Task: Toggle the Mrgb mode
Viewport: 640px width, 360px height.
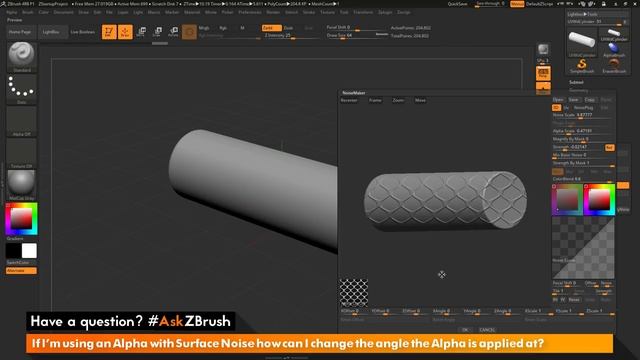Action: pyautogui.click(x=204, y=28)
